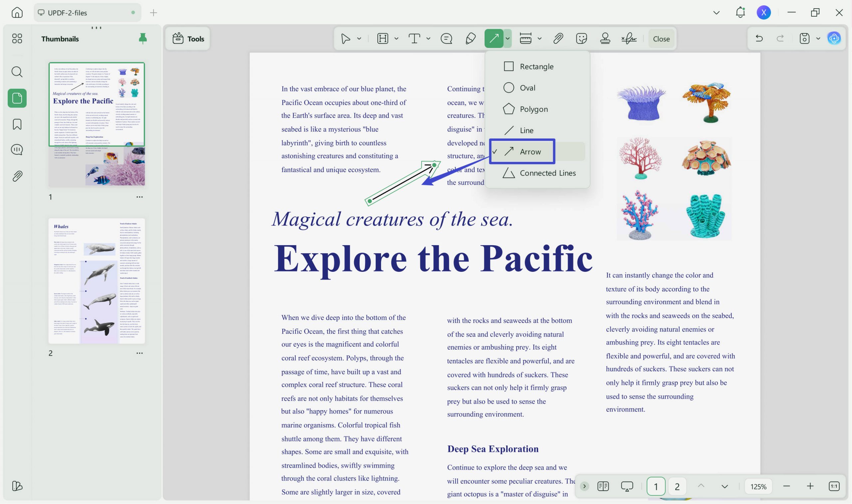Click the Thumbnails panel three-dot handle
Viewport: 852px width, 504px height.
click(97, 28)
